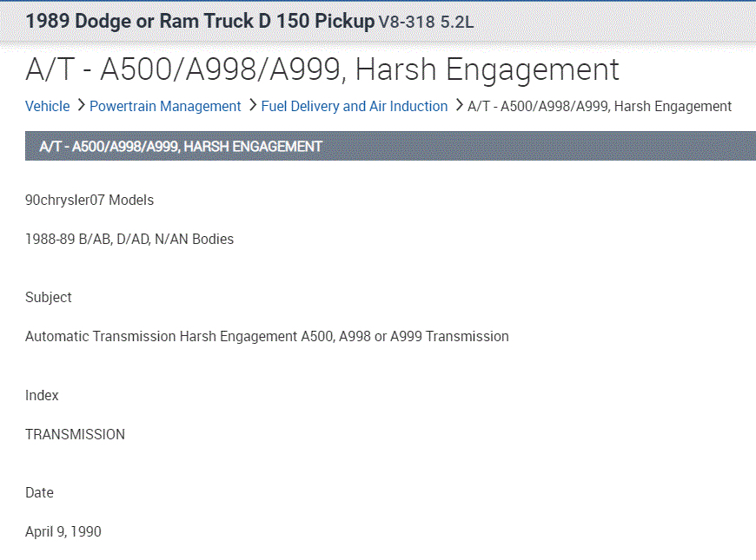Click the dark HARSH ENGAGEMENT section header bar
This screenshot has width=756, height=560.
(x=390, y=146)
